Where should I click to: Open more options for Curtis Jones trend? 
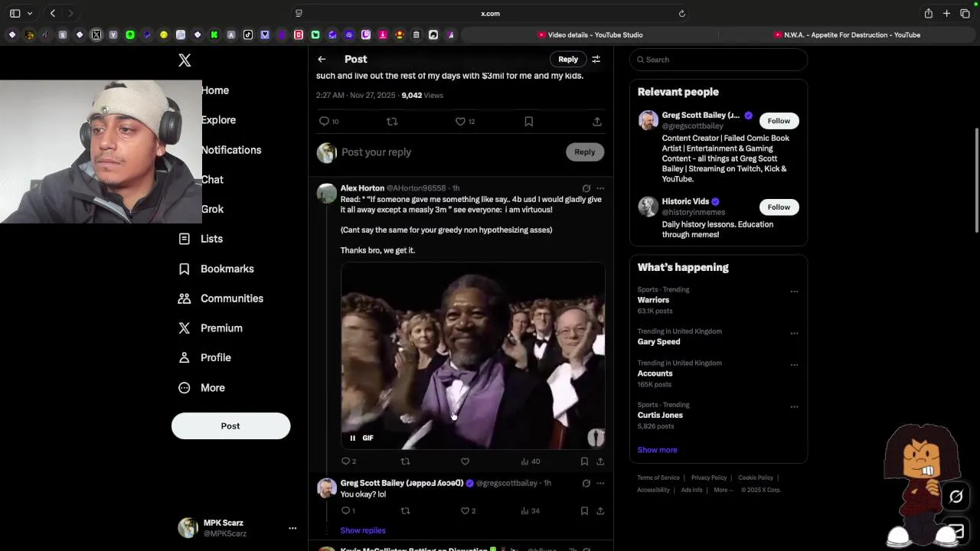point(794,407)
